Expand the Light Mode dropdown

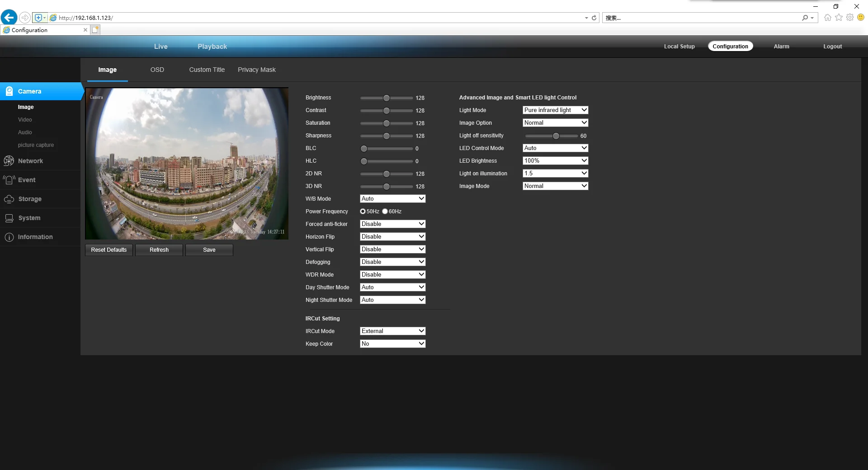pos(555,110)
